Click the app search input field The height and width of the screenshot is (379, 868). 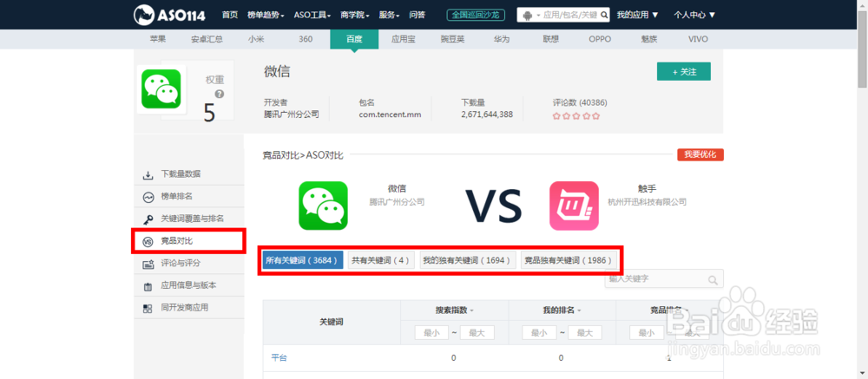[570, 15]
